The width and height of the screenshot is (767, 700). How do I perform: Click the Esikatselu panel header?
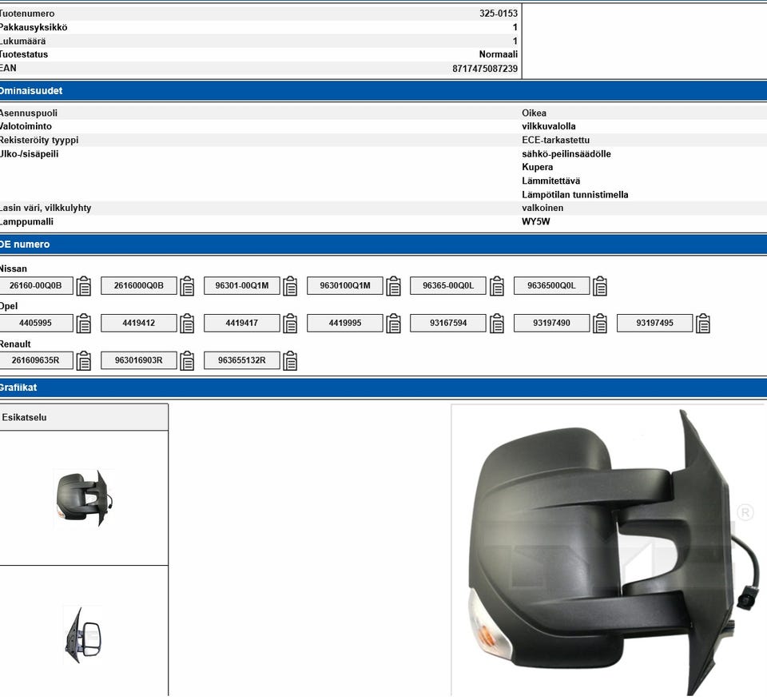point(84,417)
